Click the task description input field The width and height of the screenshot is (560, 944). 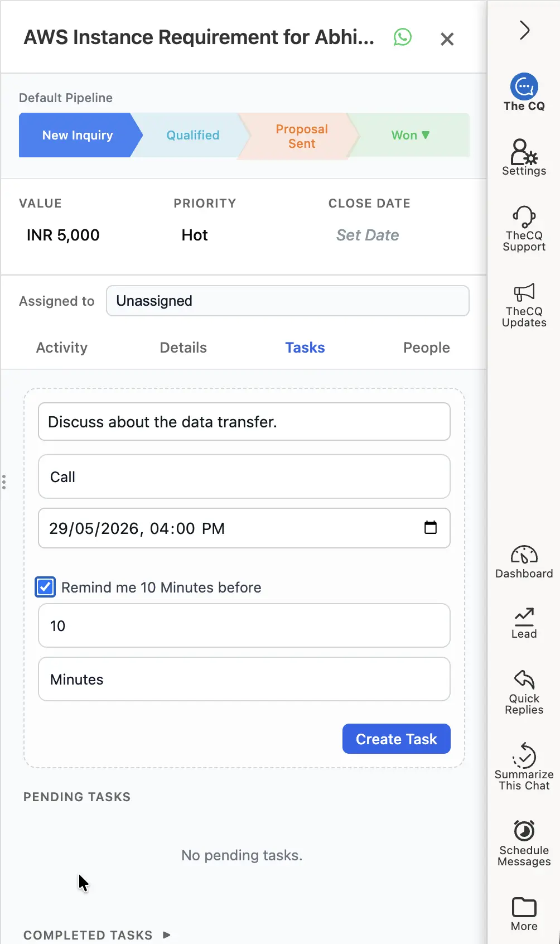point(244,422)
